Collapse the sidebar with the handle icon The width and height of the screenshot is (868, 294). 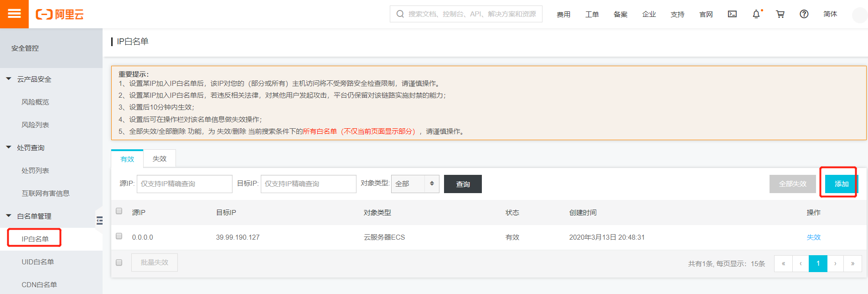99,220
